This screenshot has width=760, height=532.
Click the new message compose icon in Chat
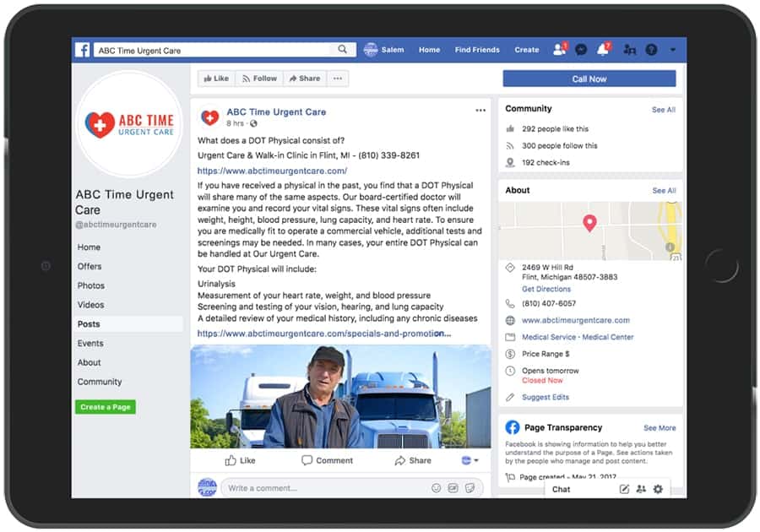(x=624, y=490)
